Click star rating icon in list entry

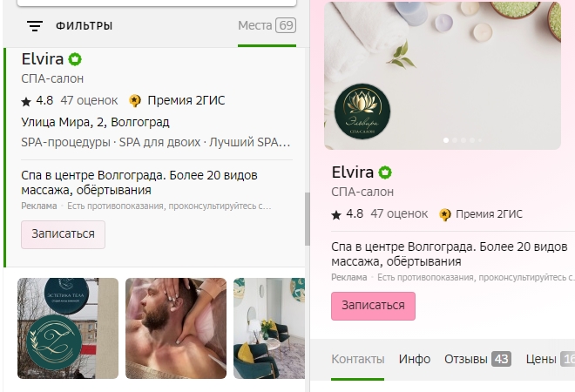tap(26, 102)
